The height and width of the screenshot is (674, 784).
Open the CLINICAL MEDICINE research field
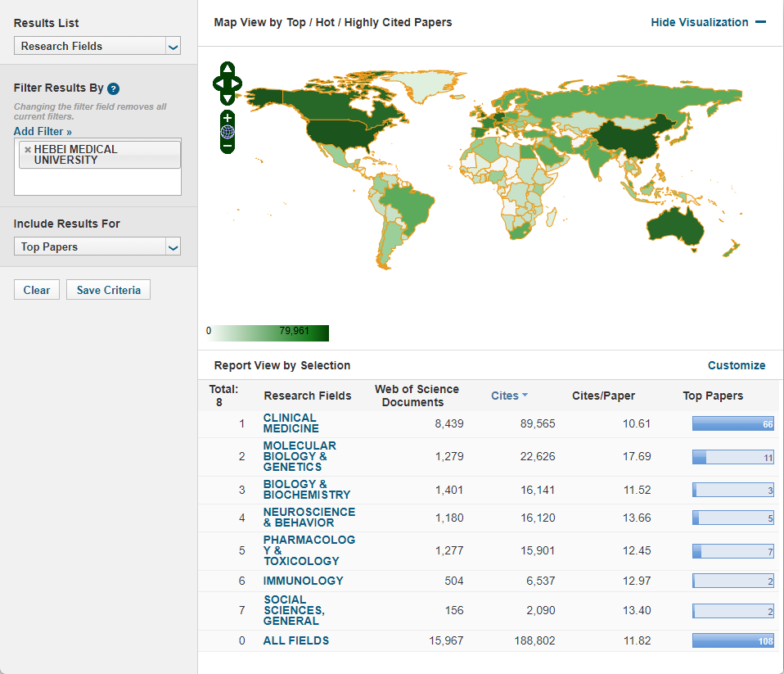(291, 423)
